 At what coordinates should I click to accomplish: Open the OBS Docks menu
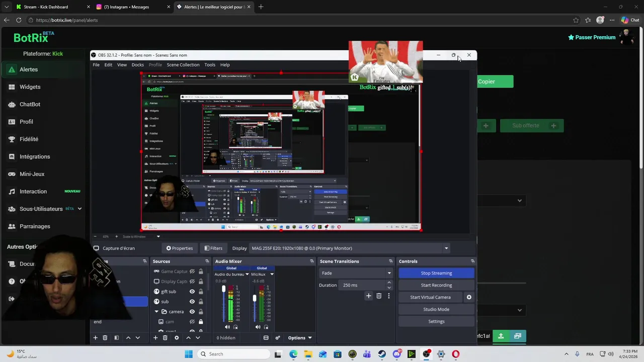tap(137, 65)
